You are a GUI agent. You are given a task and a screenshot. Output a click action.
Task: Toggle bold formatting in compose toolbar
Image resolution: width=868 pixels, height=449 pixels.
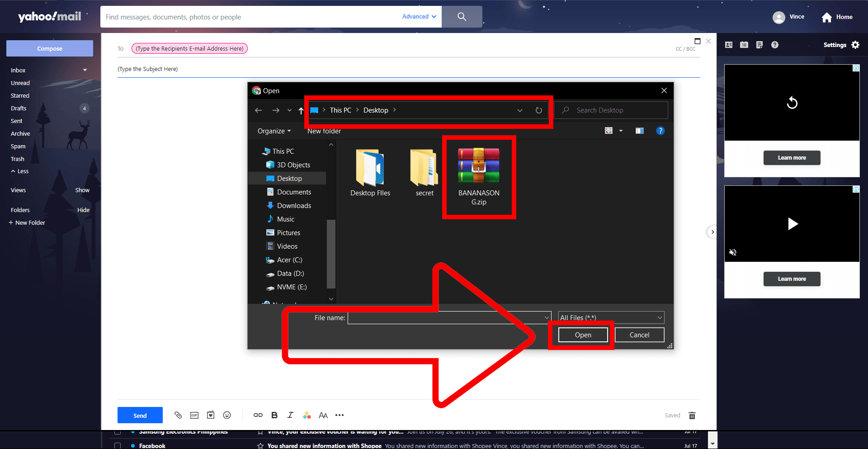(x=274, y=415)
